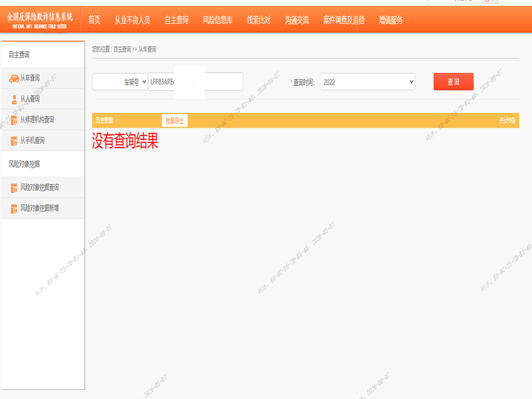This screenshot has width=532, height=399.
Task: Click the 查询时间 label
Action: tap(304, 82)
